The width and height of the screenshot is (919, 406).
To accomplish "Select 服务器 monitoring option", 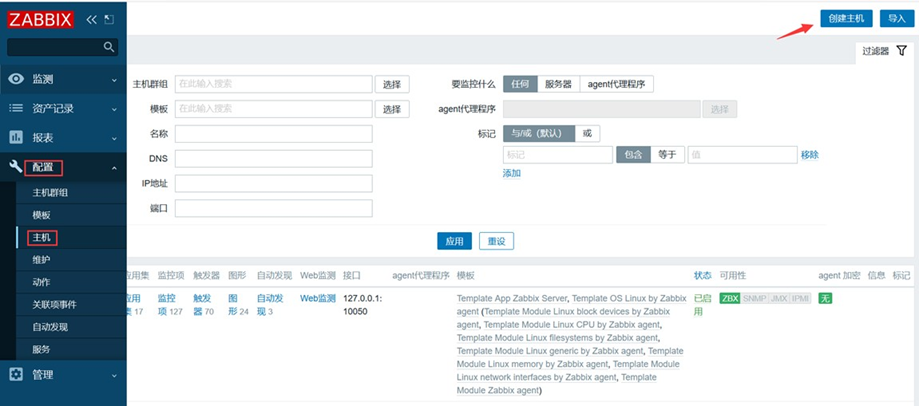I will coord(558,84).
